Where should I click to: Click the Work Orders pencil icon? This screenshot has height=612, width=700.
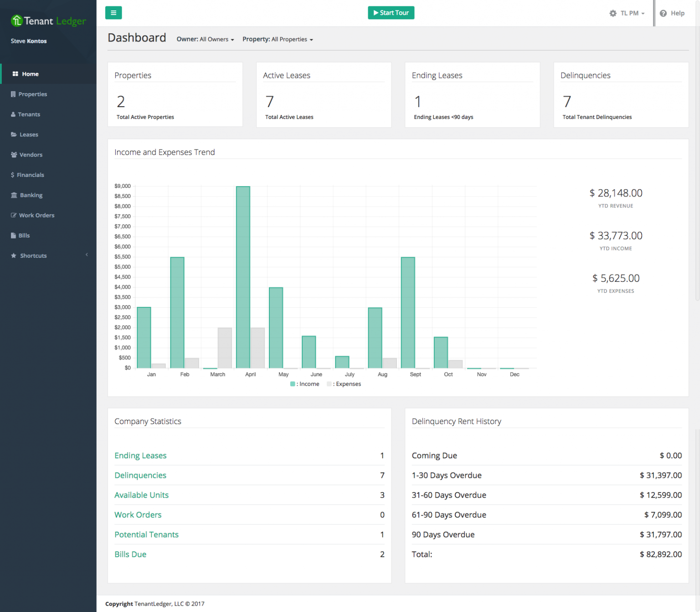13,215
